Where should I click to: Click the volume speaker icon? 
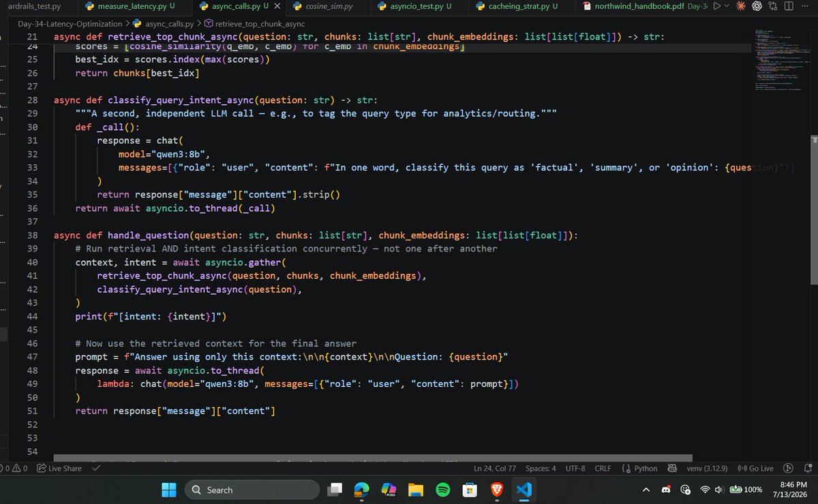(x=719, y=490)
